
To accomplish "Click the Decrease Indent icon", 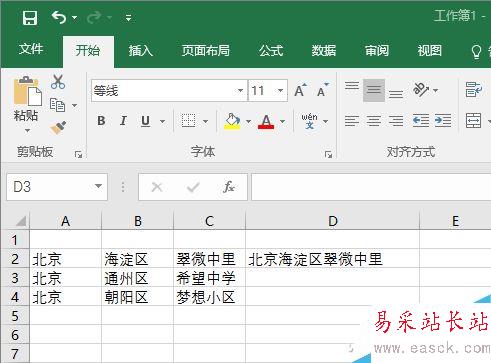I will click(421, 120).
